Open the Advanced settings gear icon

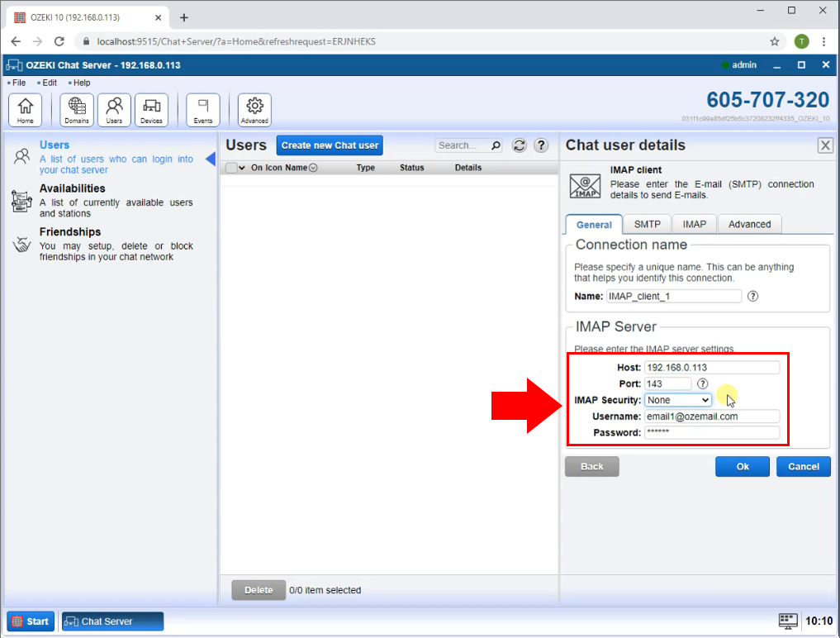pyautogui.click(x=254, y=108)
